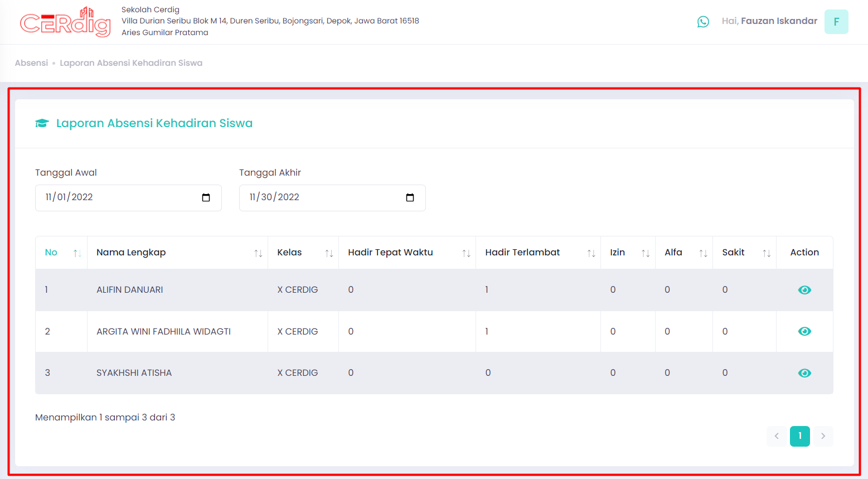This screenshot has width=868, height=479.
Task: Click the Cerdig logo
Action: [65, 22]
